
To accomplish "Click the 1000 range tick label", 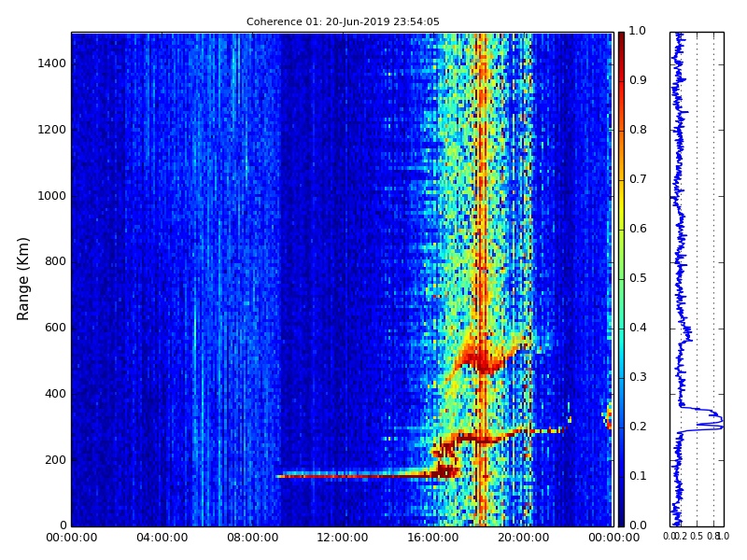I will 52,196.
